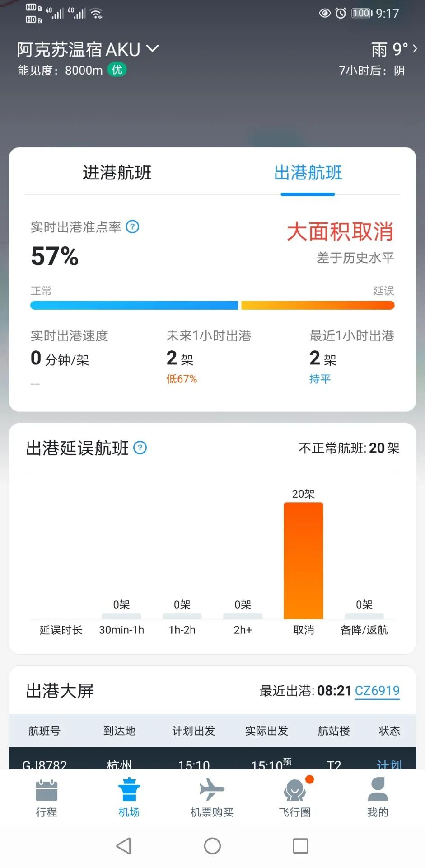425x868 pixels.
Task: Open flight CZ6919 link
Action: tap(377, 691)
